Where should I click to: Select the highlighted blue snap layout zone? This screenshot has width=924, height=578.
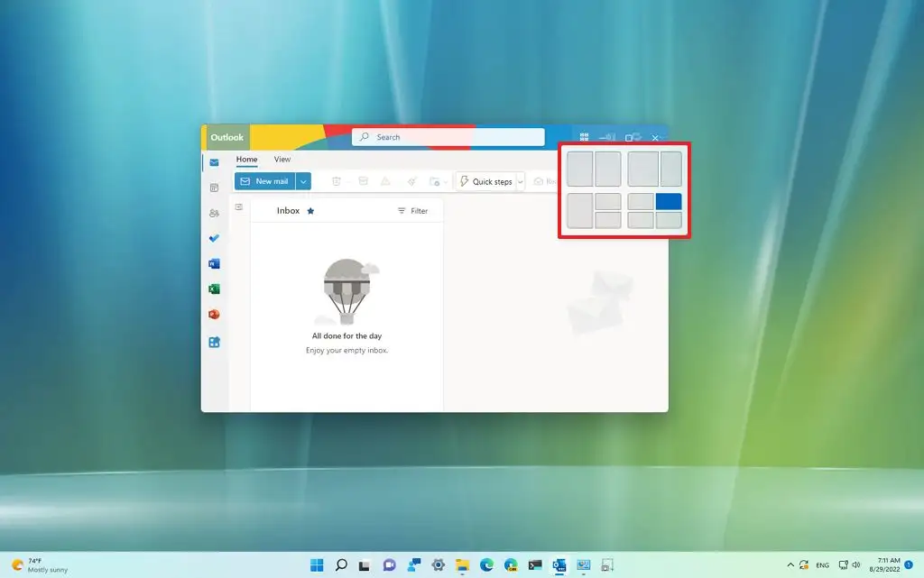(x=668, y=201)
